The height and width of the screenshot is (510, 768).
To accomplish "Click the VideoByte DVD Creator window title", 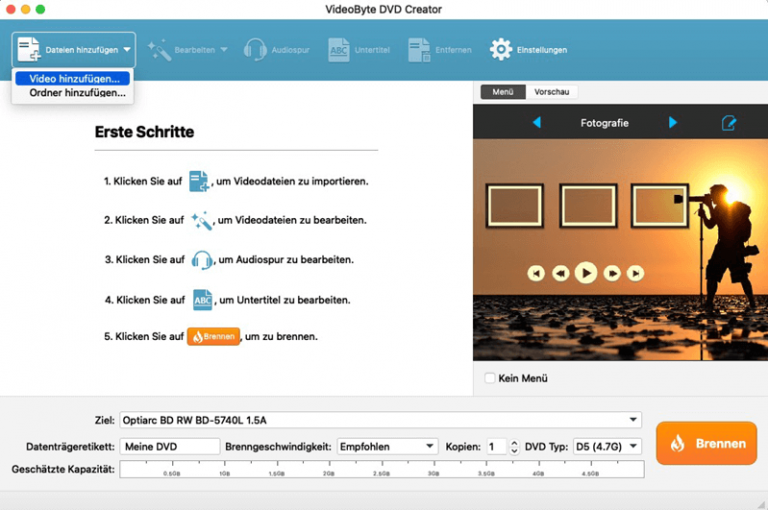I will tap(384, 9).
